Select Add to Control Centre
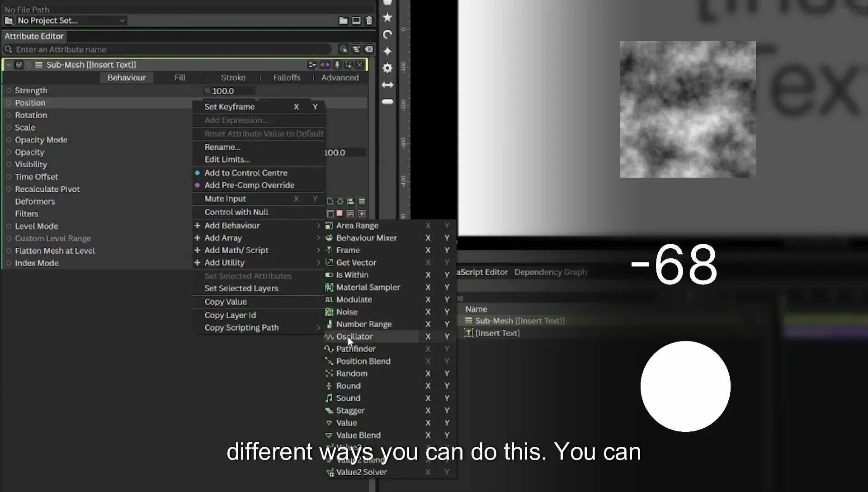868x492 pixels. 246,173
